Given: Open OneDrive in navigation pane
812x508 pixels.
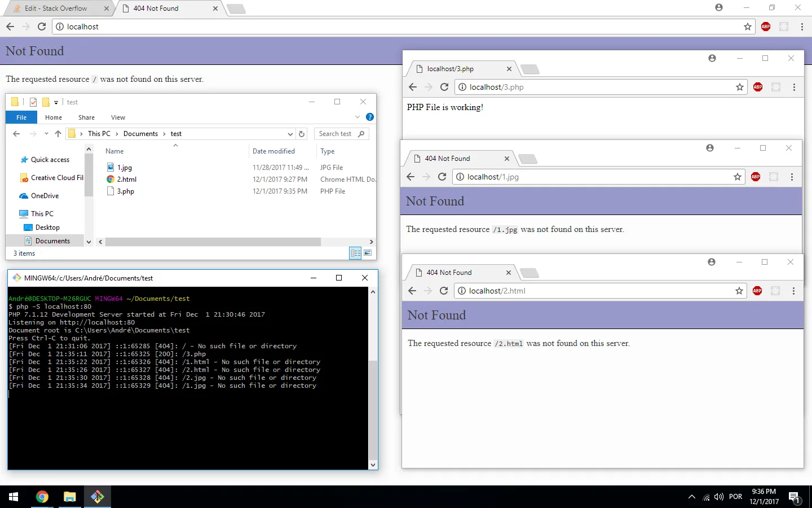Looking at the screenshot, I should coord(45,196).
